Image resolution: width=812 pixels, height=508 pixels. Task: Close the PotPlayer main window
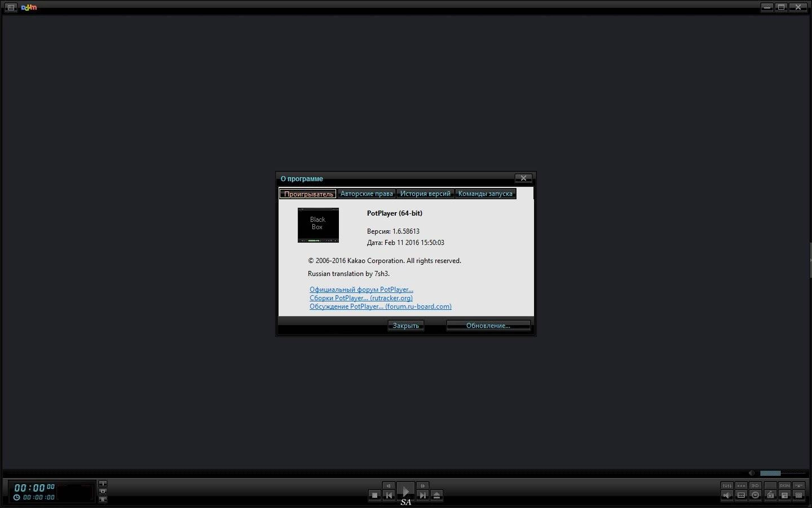(798, 7)
